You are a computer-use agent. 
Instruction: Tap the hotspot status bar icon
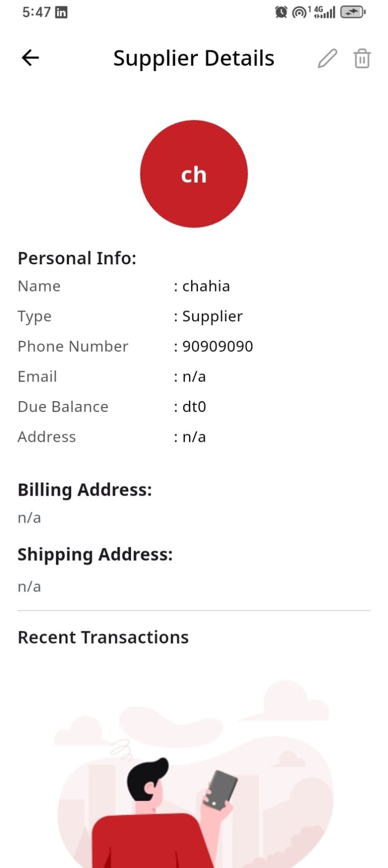coord(299,12)
